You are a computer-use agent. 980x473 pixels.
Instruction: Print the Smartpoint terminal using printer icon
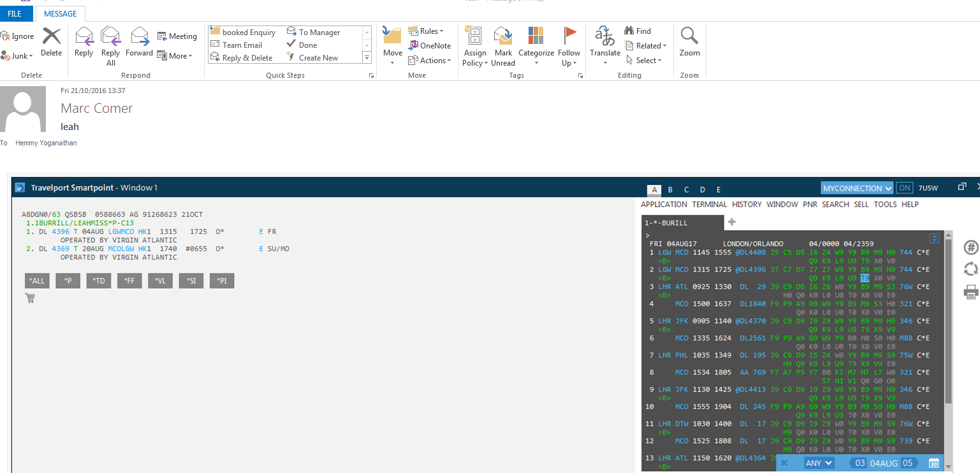pyautogui.click(x=970, y=292)
